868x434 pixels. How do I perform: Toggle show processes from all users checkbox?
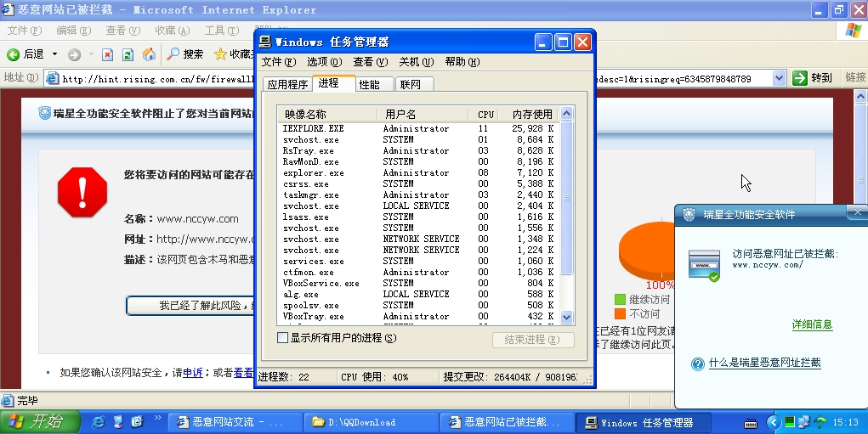[x=282, y=338]
